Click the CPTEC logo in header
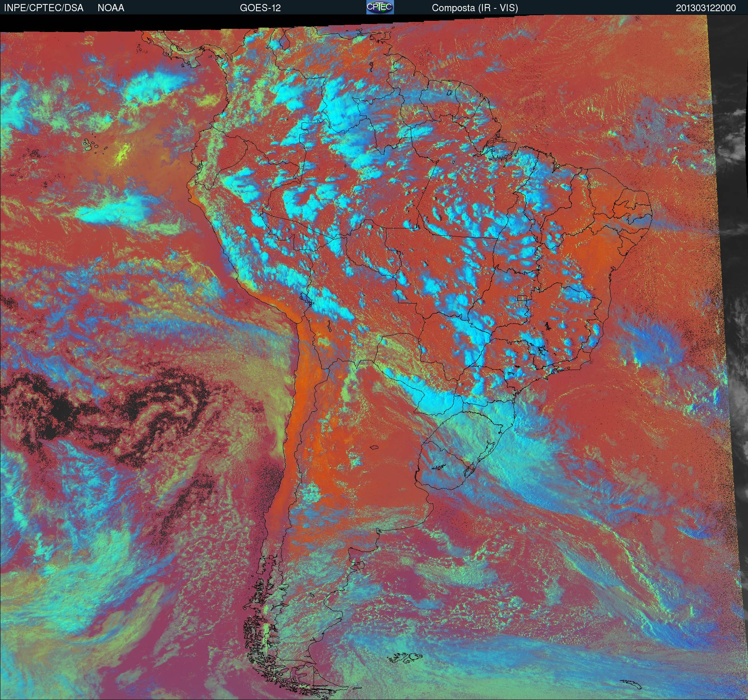Viewport: 748px width, 700px height. 380,7
